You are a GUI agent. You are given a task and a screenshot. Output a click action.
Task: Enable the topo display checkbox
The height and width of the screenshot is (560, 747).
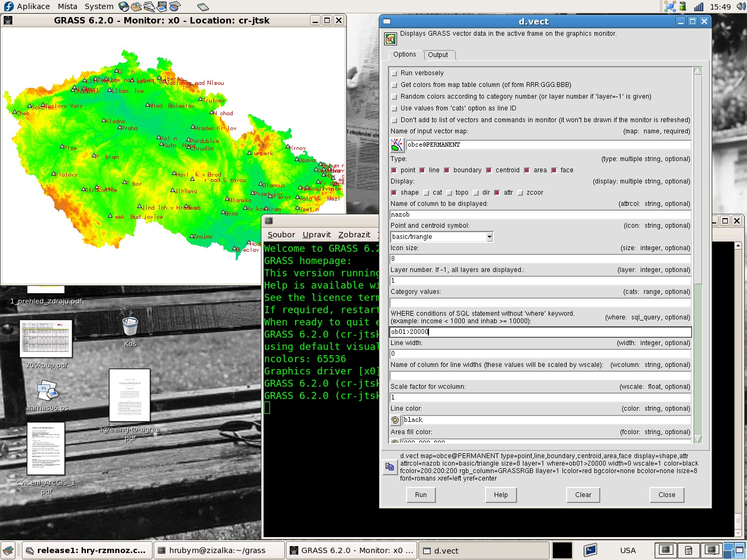tap(449, 193)
